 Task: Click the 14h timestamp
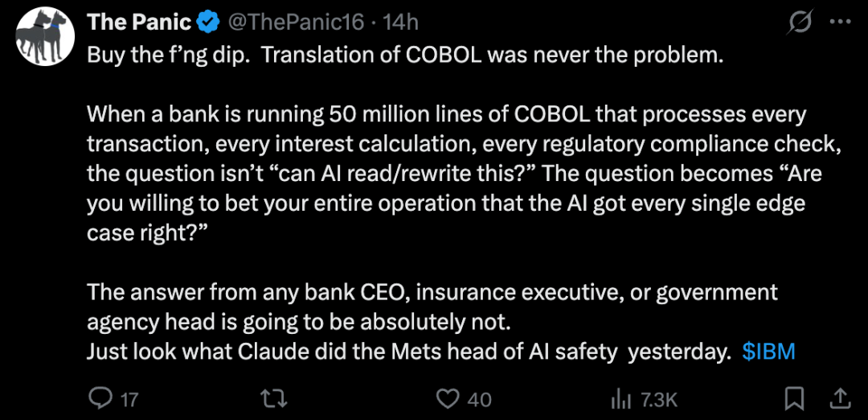point(401,23)
